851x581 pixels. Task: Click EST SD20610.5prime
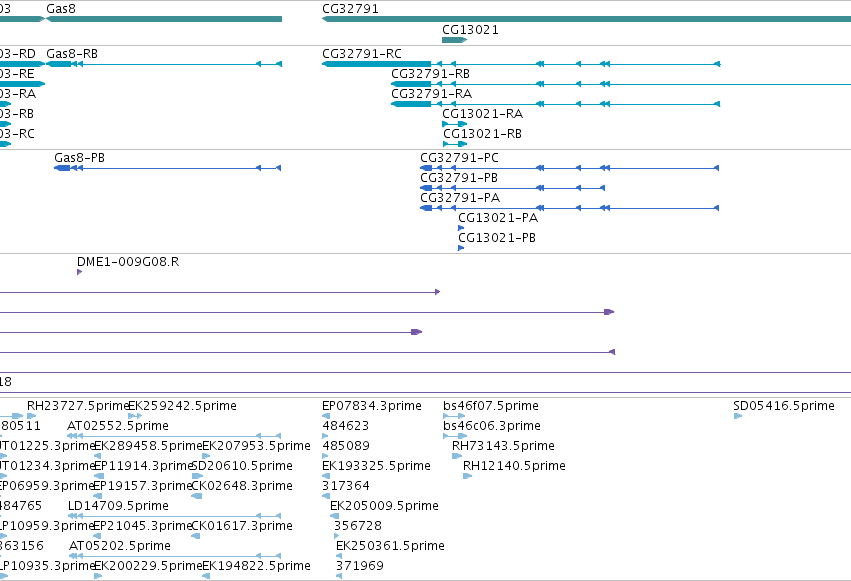coord(198,476)
